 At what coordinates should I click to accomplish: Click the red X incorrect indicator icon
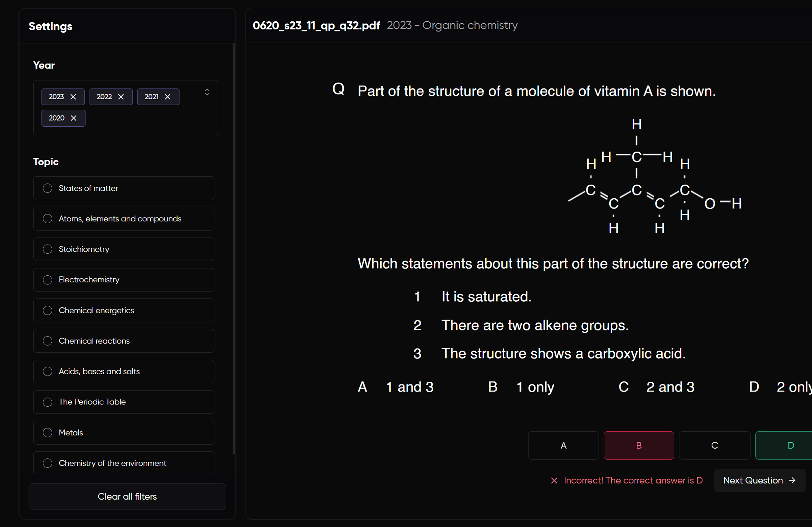point(554,480)
